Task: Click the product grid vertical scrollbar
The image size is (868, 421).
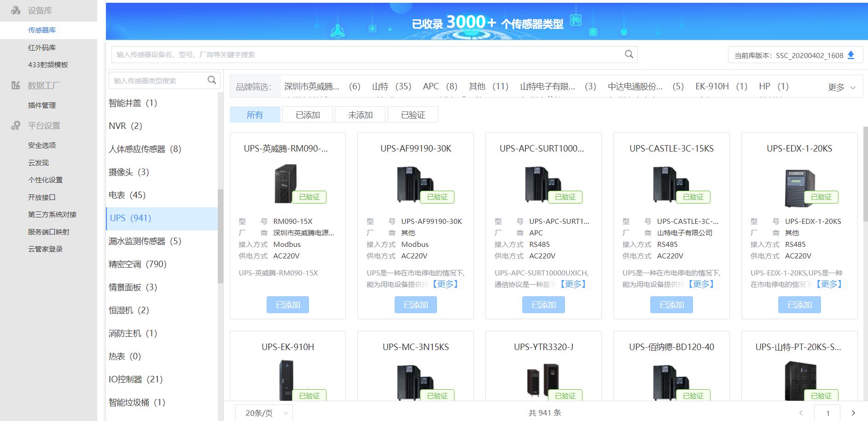Action: click(865, 174)
